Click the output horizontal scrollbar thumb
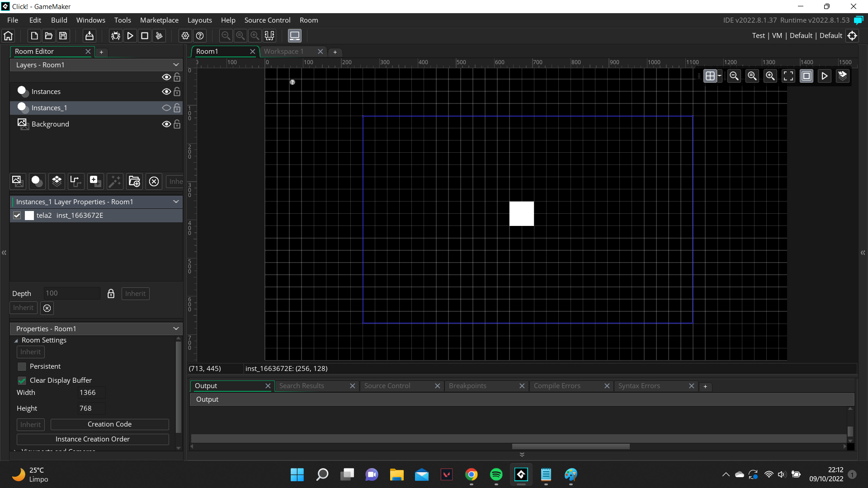Viewport: 868px width, 488px height. tap(571, 446)
